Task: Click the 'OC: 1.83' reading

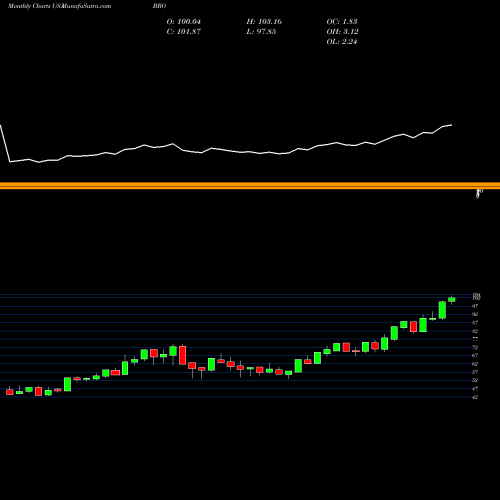Action: pyautogui.click(x=342, y=22)
